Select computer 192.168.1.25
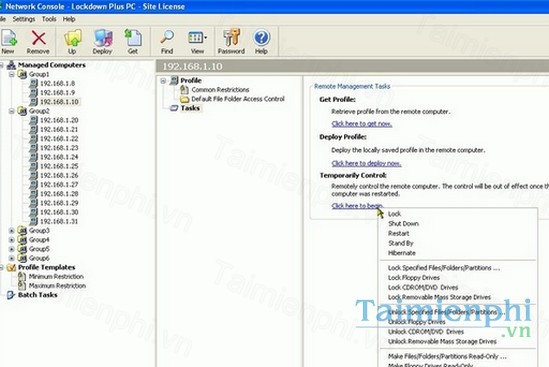Image resolution: width=549 pixels, height=367 pixels. pos(59,166)
